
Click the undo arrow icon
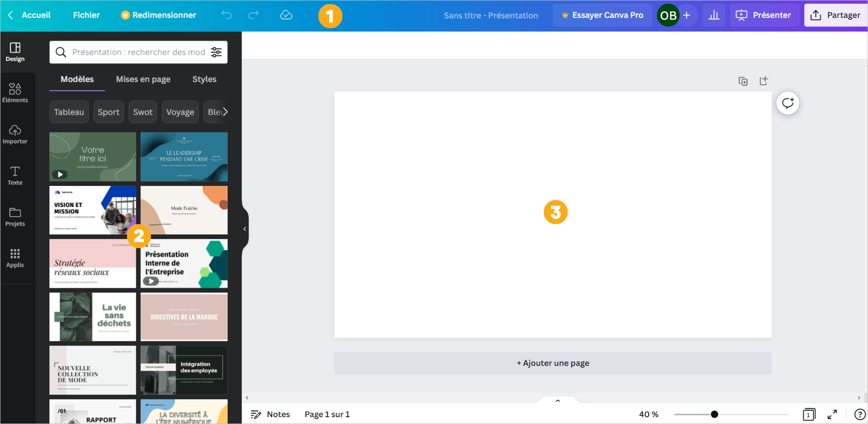point(226,15)
